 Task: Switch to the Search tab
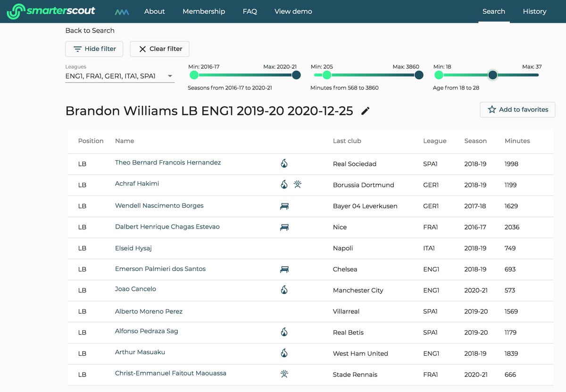click(494, 11)
